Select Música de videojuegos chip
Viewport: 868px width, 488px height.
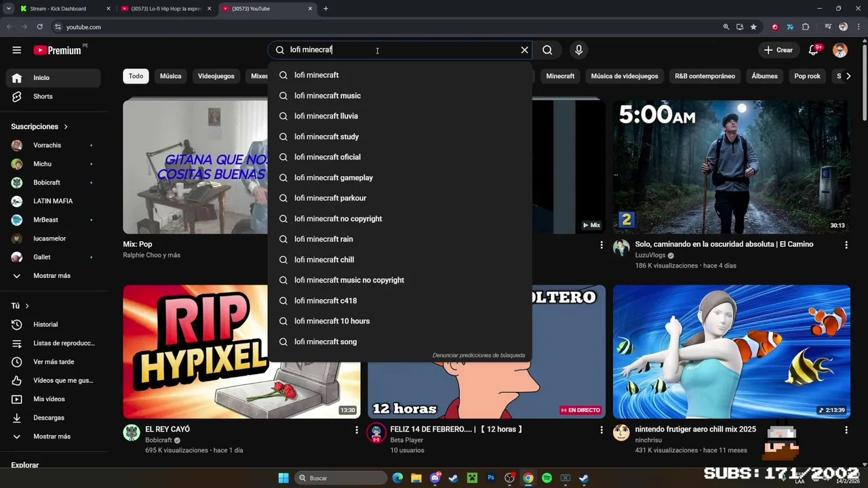coord(625,76)
